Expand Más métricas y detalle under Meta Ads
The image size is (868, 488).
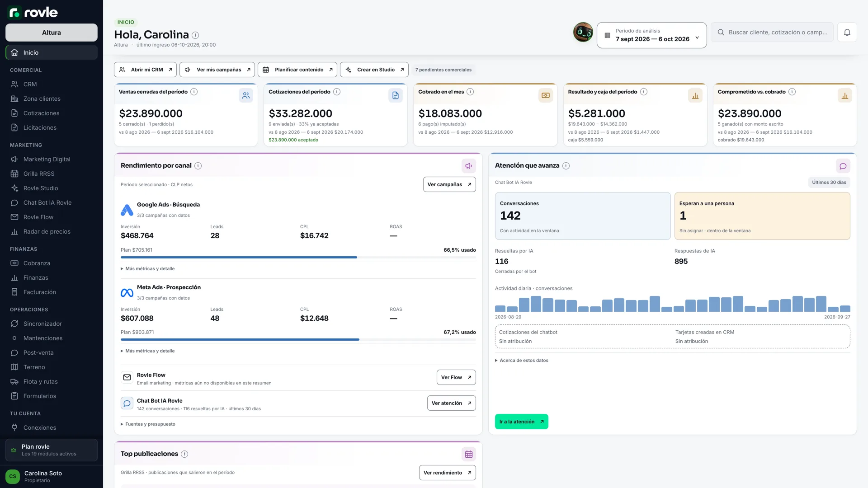[x=148, y=351]
